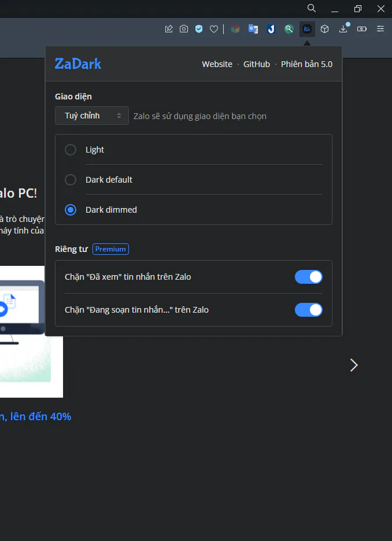
Task: Select the Dark dimmed radio button
Action: click(71, 210)
